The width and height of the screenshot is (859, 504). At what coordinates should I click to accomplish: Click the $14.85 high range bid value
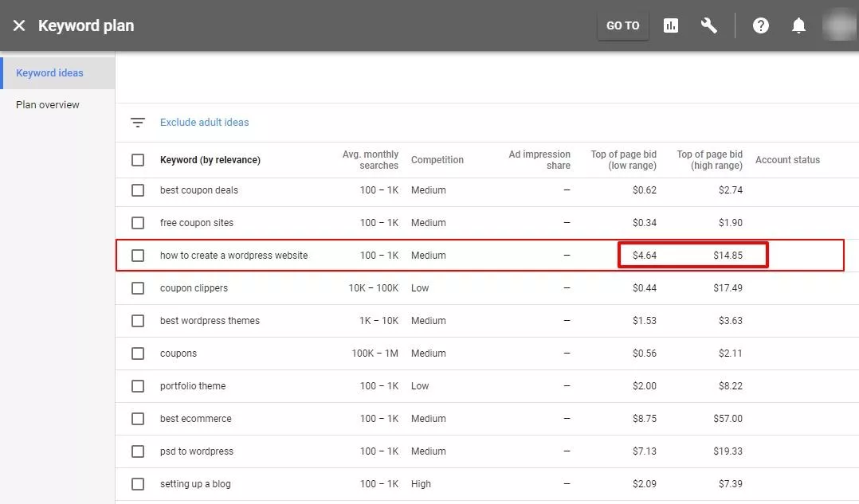(x=728, y=256)
